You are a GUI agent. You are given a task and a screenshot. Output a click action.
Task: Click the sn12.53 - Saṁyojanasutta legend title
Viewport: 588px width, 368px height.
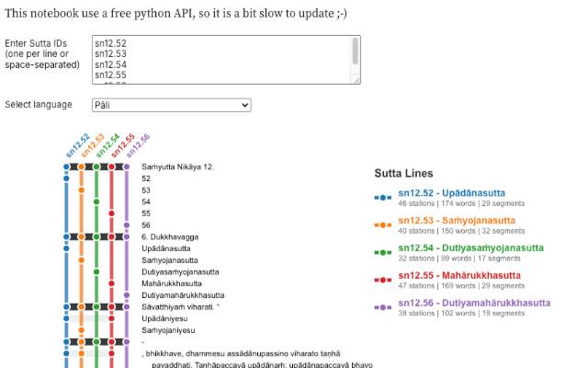pos(457,221)
